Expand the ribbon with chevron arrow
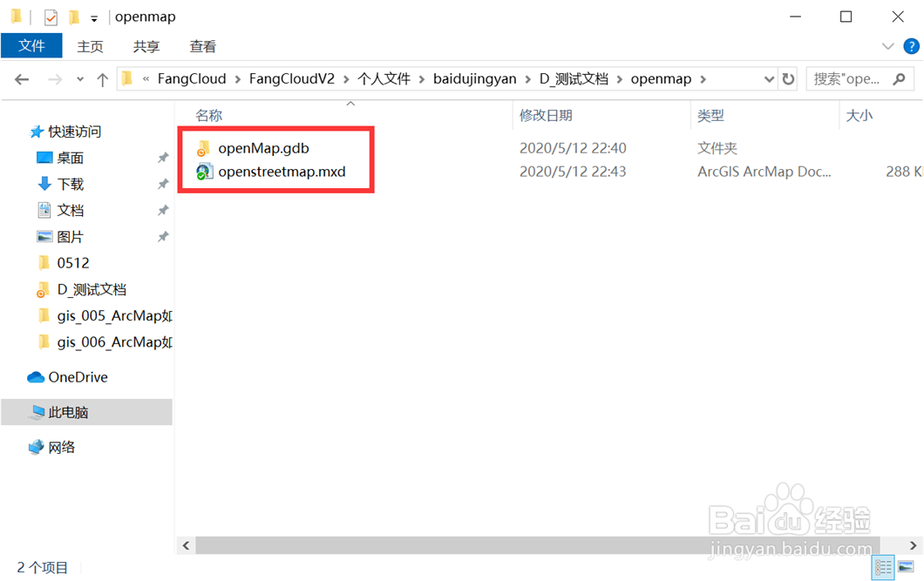The width and height of the screenshot is (924, 581). [887, 46]
